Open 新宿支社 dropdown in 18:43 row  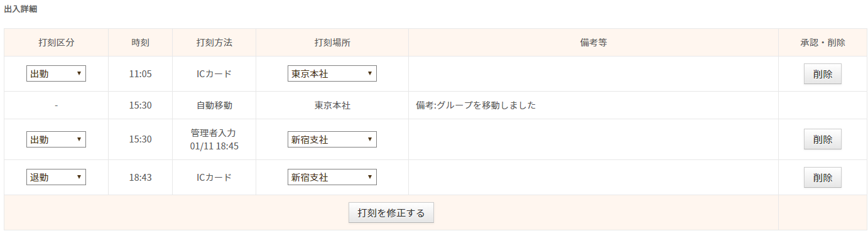point(332,177)
